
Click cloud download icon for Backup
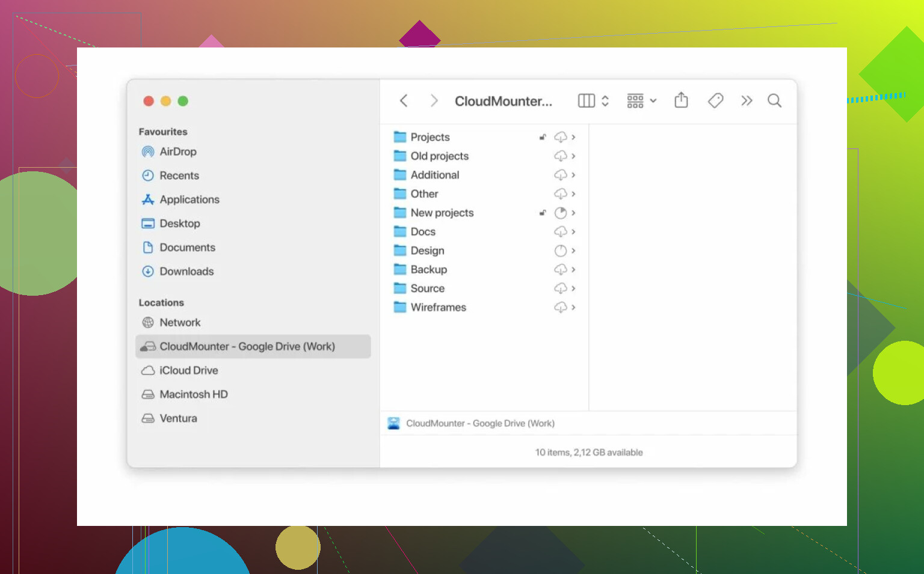tap(561, 270)
